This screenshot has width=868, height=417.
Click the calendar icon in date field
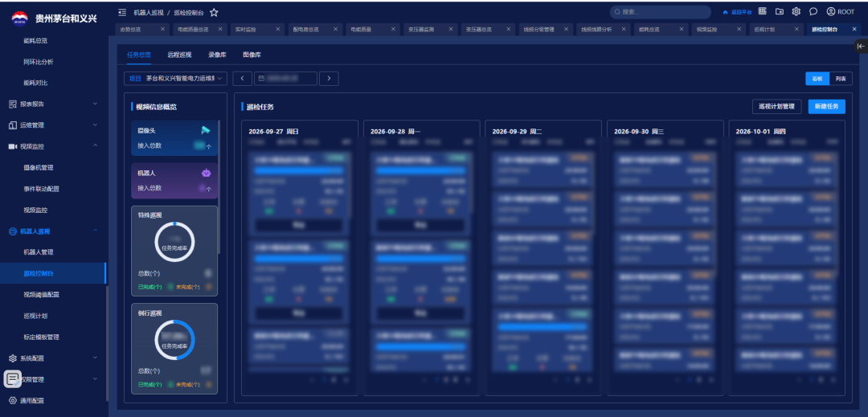261,79
